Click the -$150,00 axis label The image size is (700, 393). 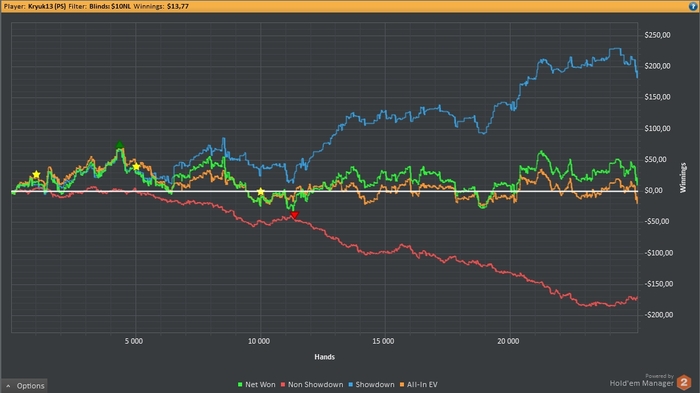[x=658, y=284]
